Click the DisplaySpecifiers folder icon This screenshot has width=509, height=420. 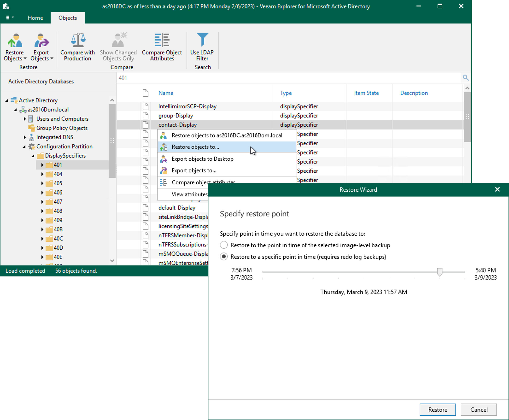point(40,156)
